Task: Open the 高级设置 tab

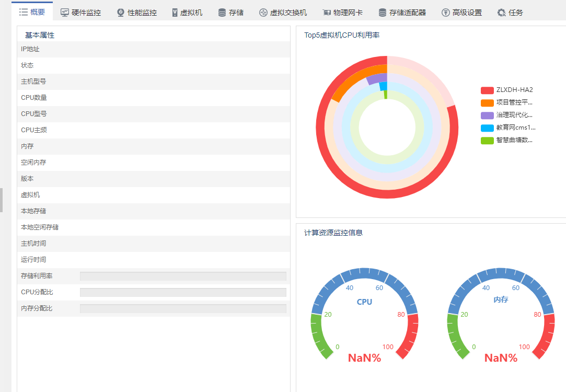Action: (x=461, y=13)
